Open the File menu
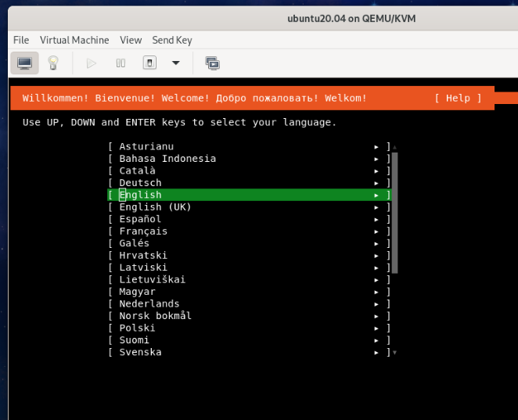 point(21,40)
